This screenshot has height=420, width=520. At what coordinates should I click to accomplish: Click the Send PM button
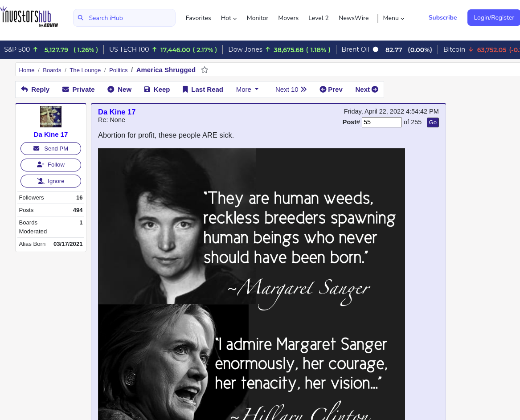point(51,148)
